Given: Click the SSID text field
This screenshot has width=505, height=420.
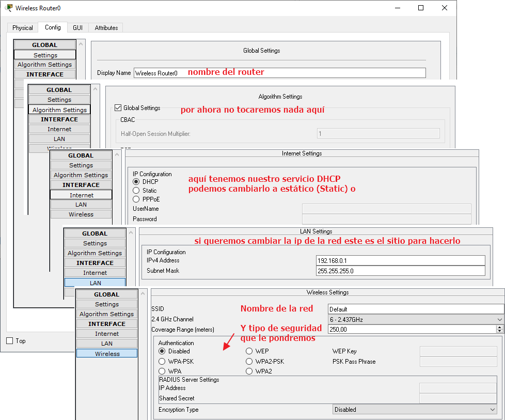Looking at the screenshot, I should coord(416,309).
